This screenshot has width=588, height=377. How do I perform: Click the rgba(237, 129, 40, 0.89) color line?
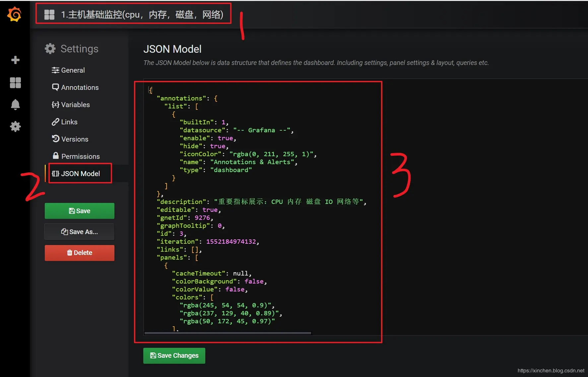pyautogui.click(x=231, y=313)
